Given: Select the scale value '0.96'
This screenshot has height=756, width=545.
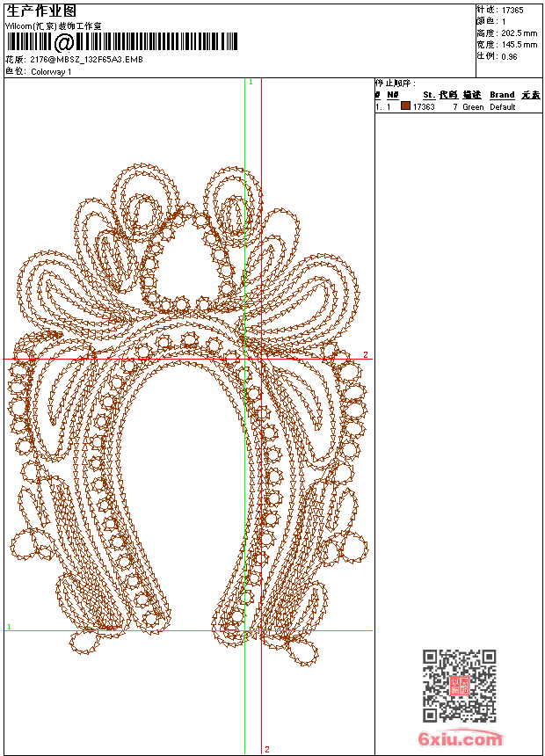Looking at the screenshot, I should 509,56.
